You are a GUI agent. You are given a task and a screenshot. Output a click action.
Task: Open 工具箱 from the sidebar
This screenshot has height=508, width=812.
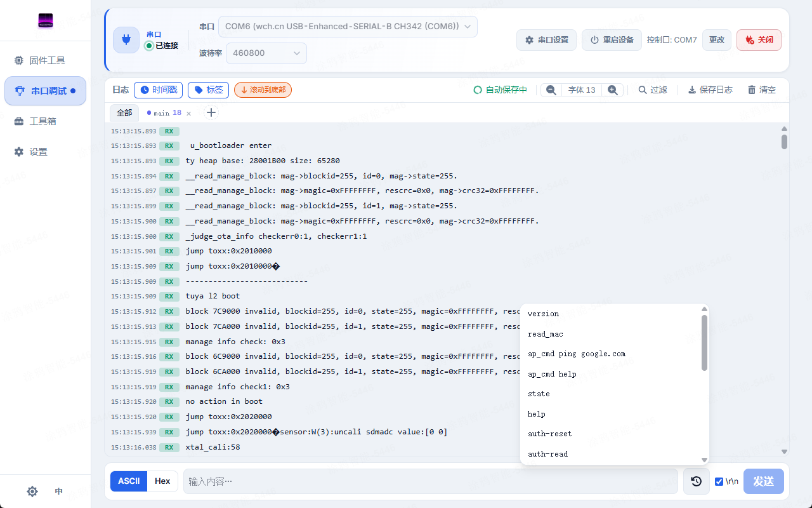tap(45, 121)
